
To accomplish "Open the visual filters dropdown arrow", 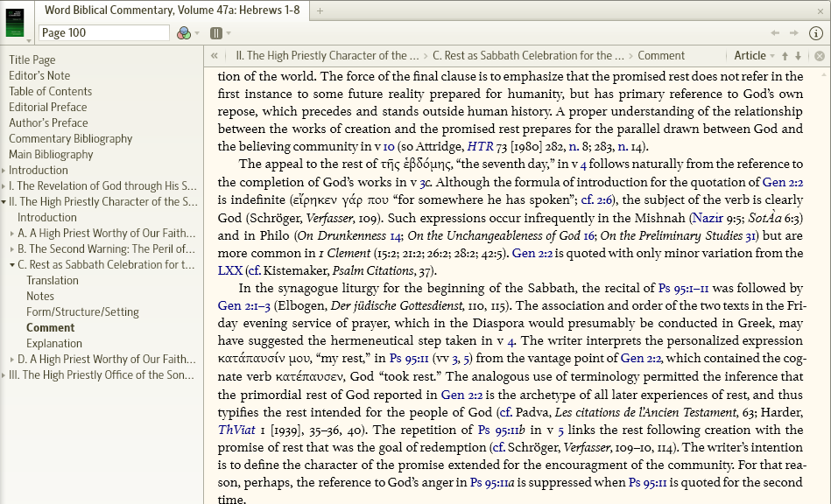I will point(197,33).
